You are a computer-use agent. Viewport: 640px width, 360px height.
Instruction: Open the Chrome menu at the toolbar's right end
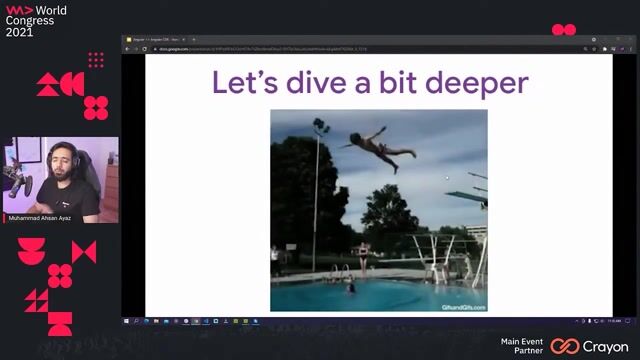(631, 49)
